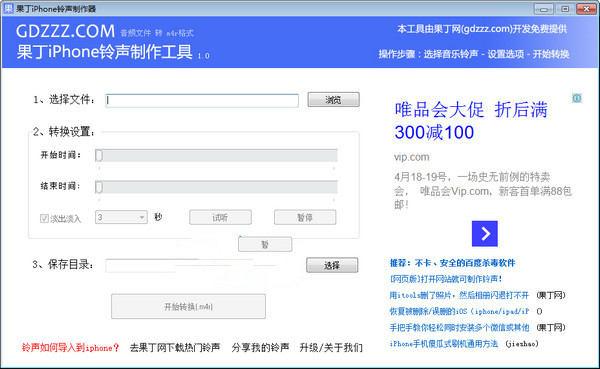Open 手把手教你轻松同时安装多个微信 link
The width and height of the screenshot is (600, 369).
pos(459,327)
